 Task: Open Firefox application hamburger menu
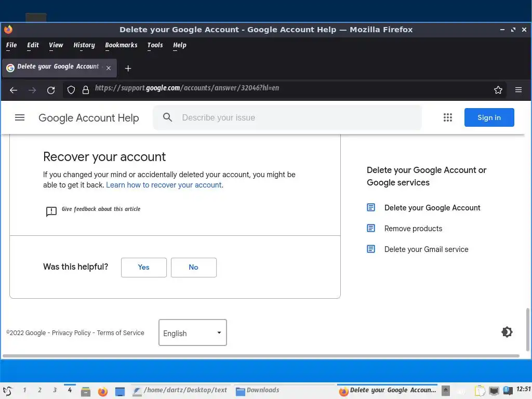pyautogui.click(x=518, y=90)
